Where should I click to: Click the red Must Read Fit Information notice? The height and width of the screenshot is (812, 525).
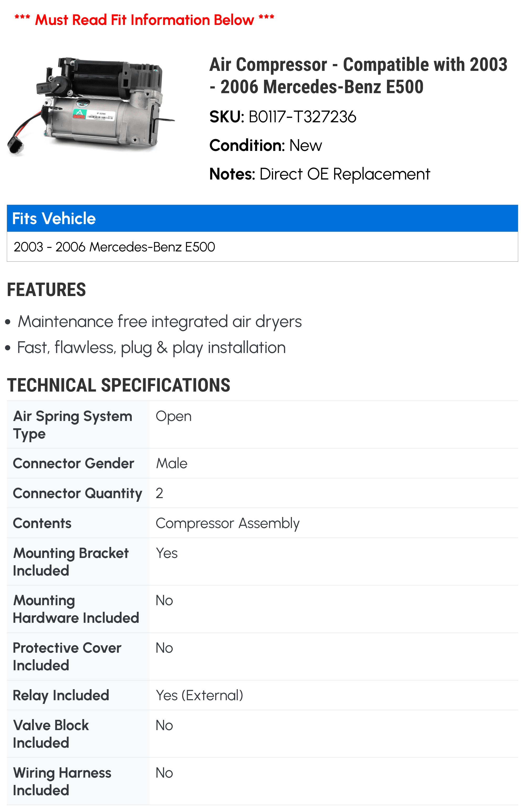pyautogui.click(x=144, y=20)
